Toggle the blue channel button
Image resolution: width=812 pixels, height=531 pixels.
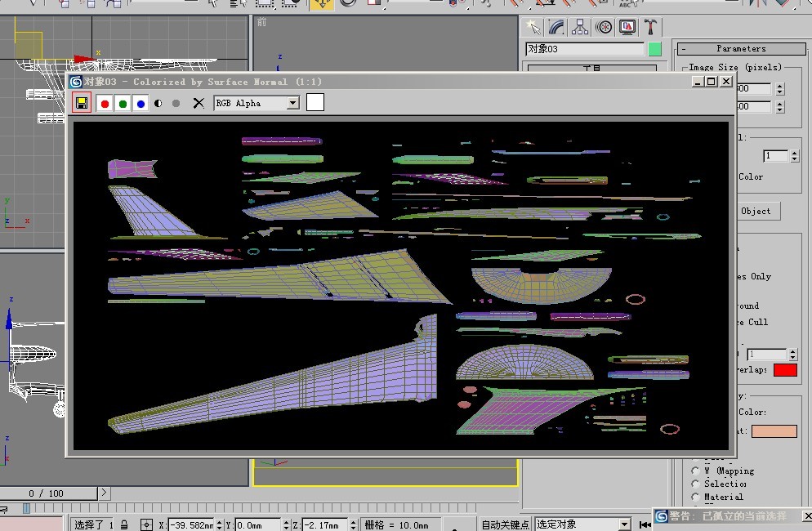pyautogui.click(x=141, y=103)
